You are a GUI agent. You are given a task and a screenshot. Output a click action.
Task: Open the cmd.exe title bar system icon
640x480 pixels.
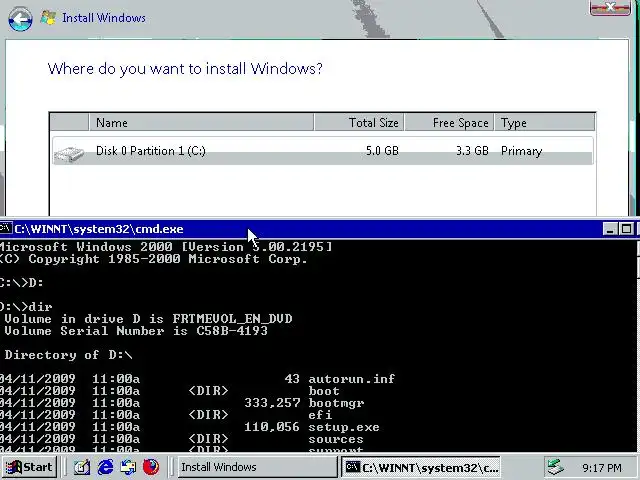click(5, 229)
